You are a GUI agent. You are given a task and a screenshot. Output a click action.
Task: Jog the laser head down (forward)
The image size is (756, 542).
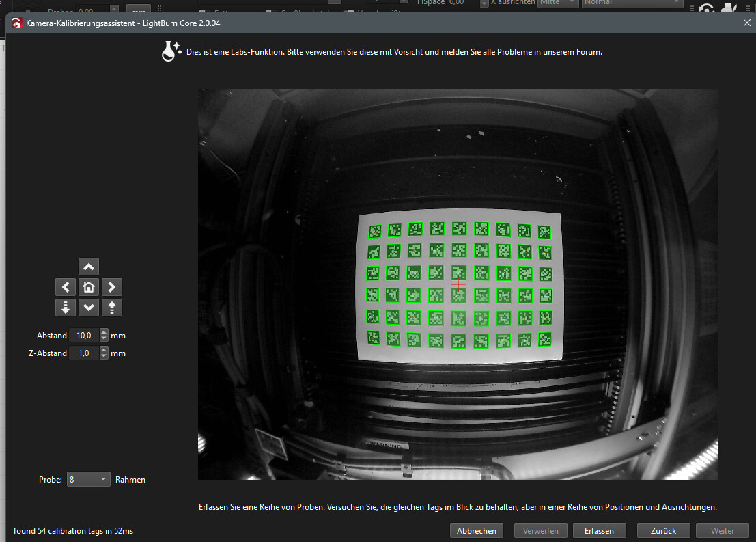click(x=89, y=308)
